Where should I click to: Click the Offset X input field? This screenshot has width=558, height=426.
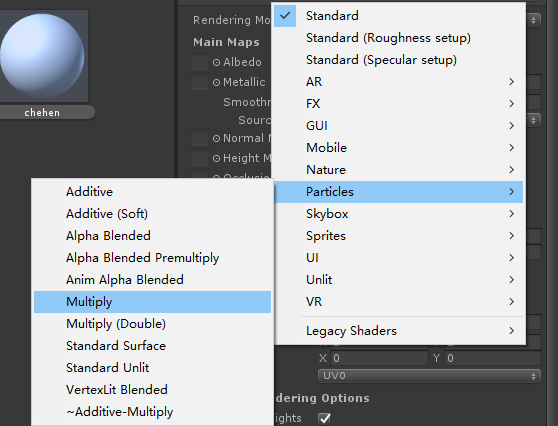(x=380, y=358)
